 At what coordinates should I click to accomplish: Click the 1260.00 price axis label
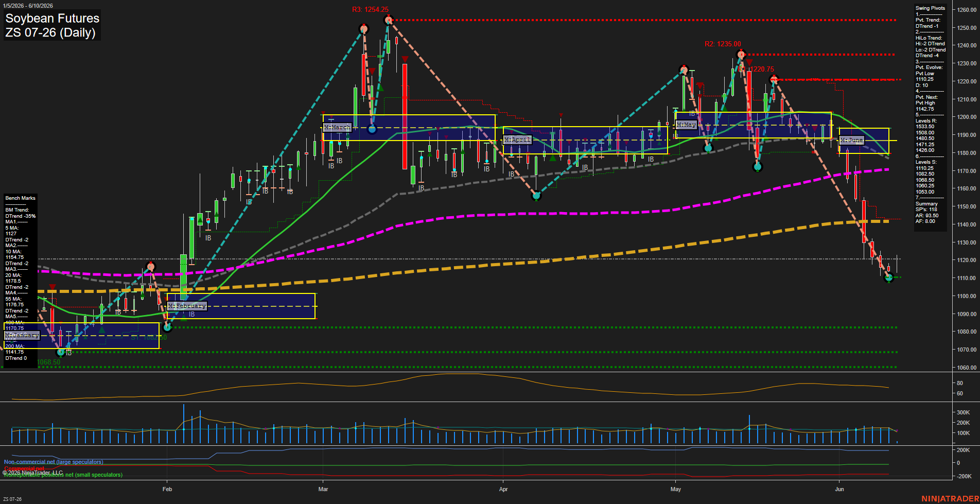click(x=966, y=10)
